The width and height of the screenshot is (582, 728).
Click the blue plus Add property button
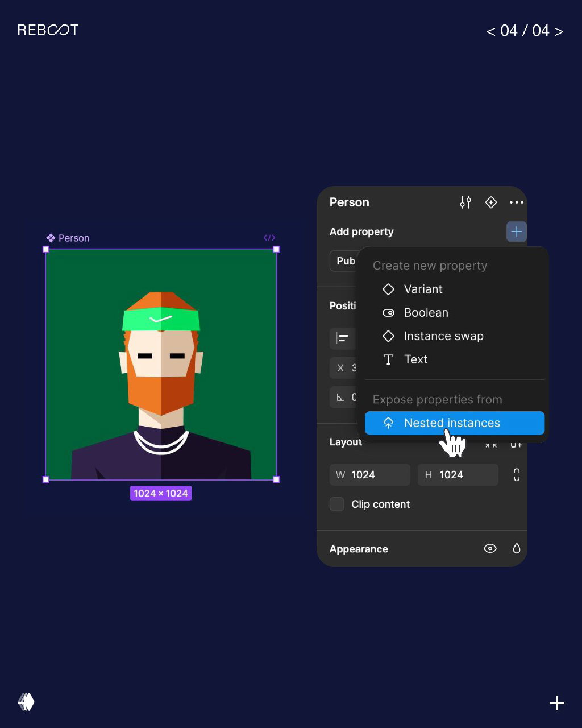(516, 231)
